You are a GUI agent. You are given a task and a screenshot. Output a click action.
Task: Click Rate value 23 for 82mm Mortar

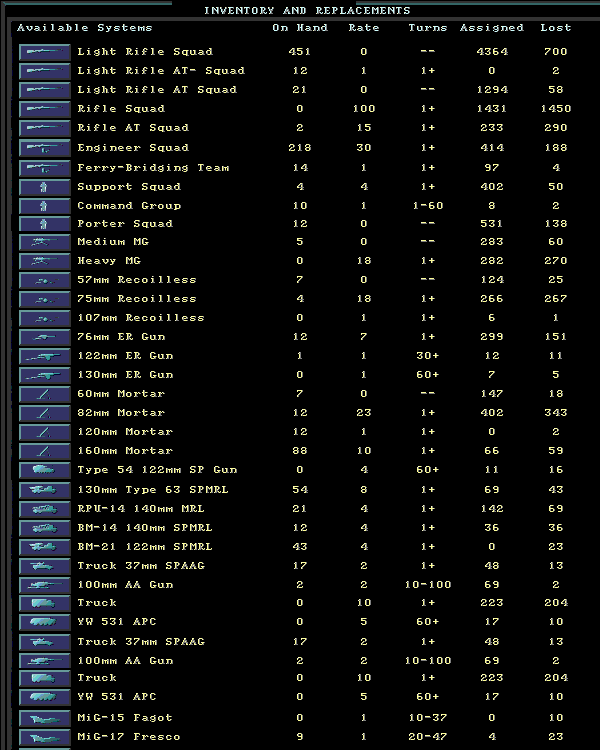click(364, 412)
